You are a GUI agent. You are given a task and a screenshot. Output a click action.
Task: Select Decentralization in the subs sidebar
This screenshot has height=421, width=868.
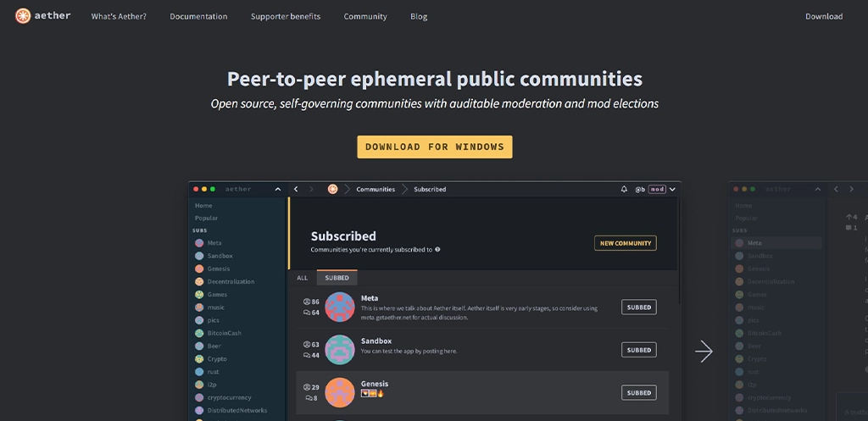(x=230, y=281)
